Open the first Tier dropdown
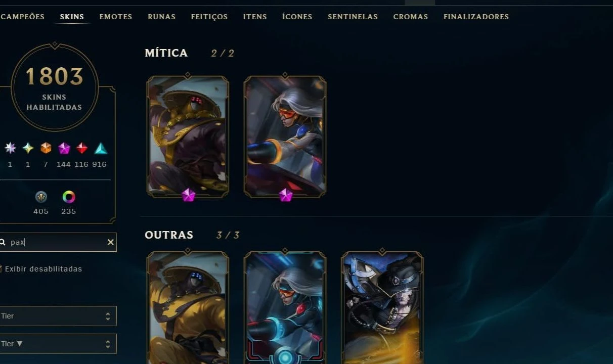Screen dimensions: 613x364 [58, 316]
